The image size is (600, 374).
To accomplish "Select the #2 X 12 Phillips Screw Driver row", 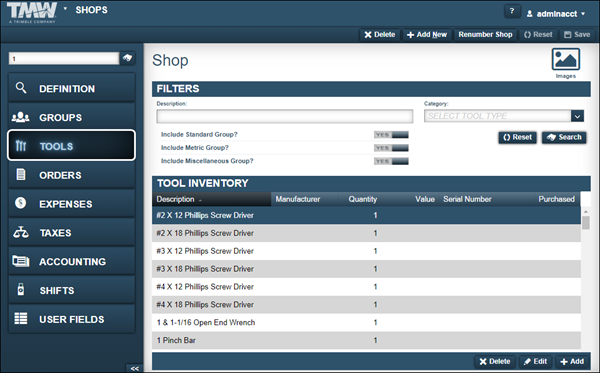I will coord(366,215).
